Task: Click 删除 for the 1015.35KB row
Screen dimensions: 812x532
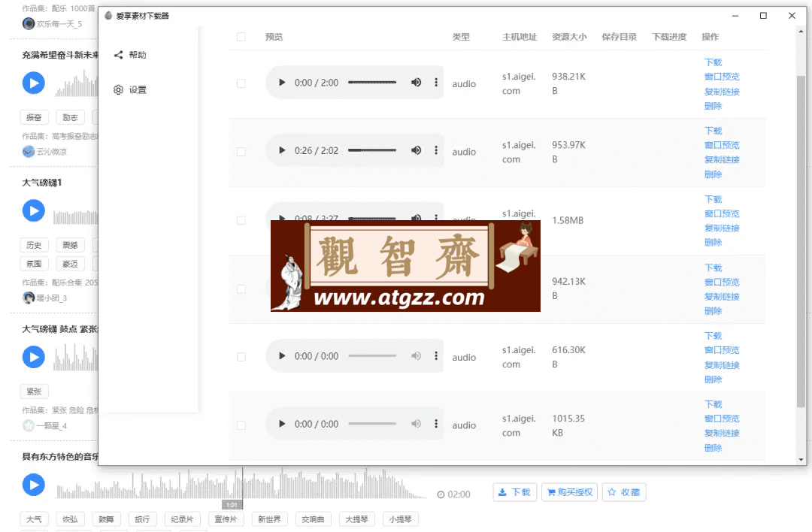Action: (x=713, y=448)
